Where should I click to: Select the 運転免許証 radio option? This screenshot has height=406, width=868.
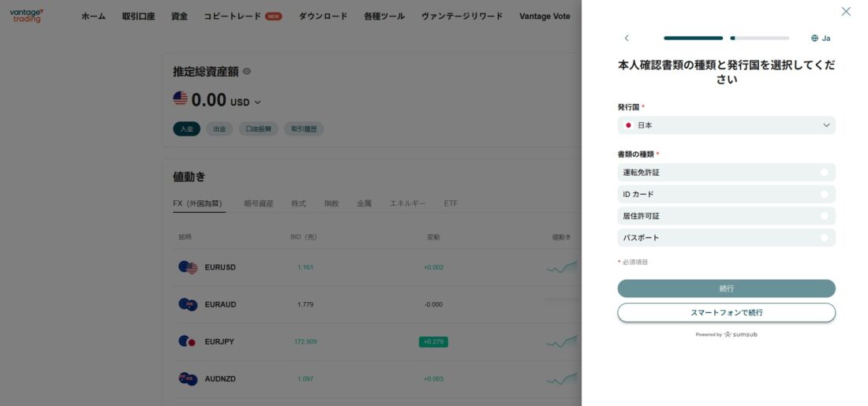[824, 173]
